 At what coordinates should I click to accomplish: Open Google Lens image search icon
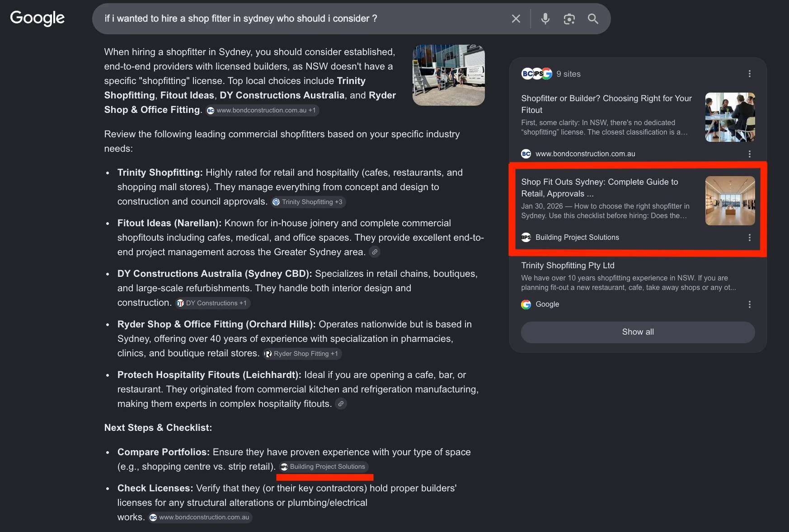click(x=569, y=19)
